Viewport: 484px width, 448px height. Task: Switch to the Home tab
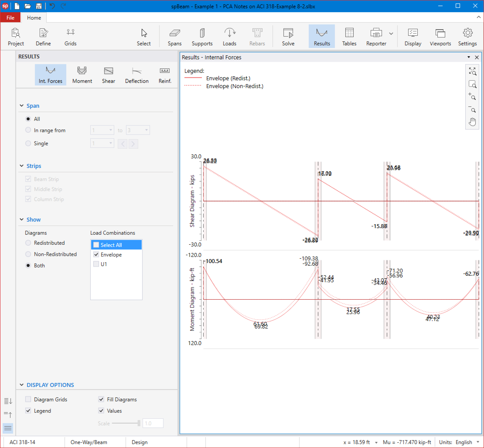34,18
